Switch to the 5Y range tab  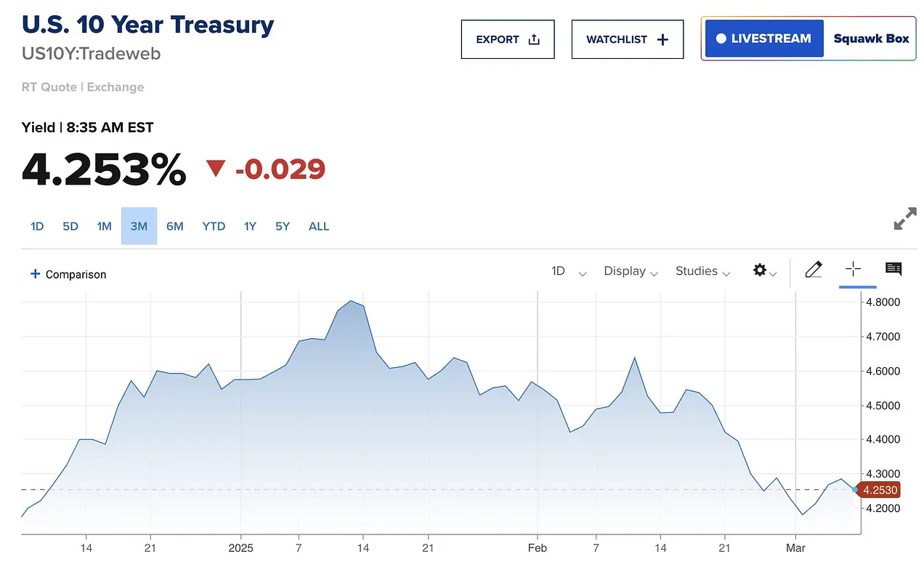click(283, 226)
